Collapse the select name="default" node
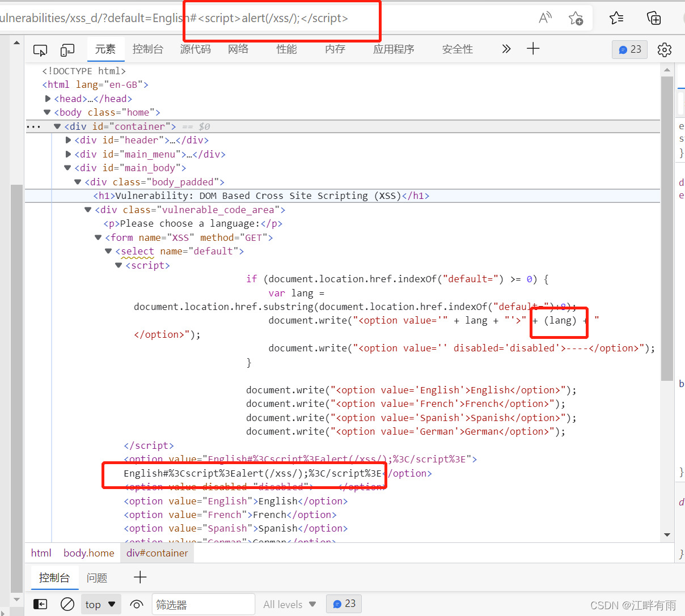Screen dimensions: 685x616 (109, 251)
